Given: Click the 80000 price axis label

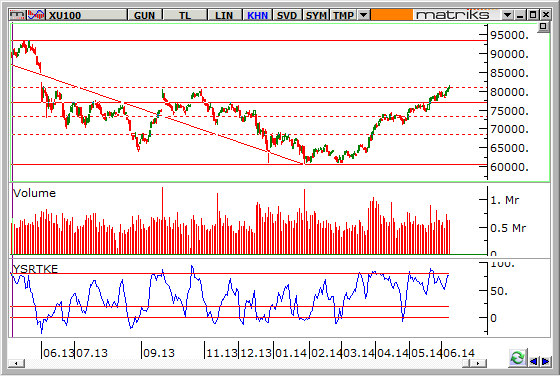Looking at the screenshot, I should [509, 92].
